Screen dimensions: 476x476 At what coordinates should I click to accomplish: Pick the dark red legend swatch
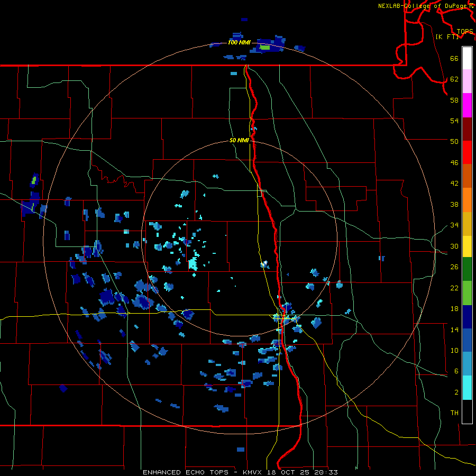[x=467, y=129]
